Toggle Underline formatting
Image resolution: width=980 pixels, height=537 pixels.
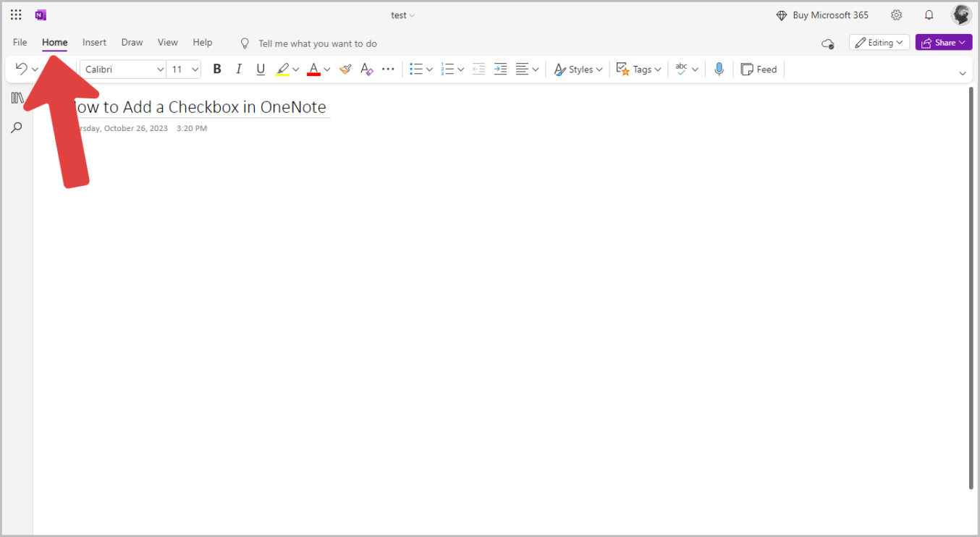click(261, 69)
